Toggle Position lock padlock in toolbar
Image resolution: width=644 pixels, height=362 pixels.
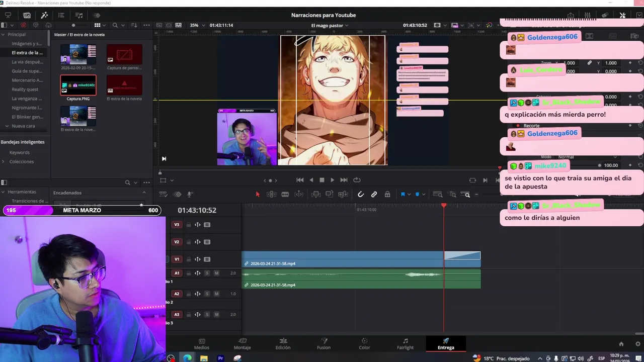pos(387,195)
